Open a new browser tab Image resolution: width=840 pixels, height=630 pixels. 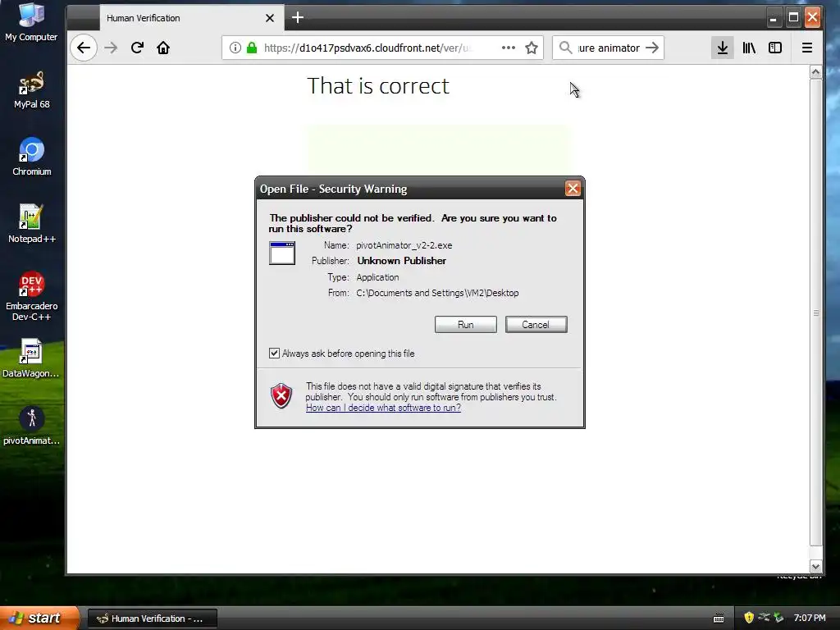pos(298,18)
